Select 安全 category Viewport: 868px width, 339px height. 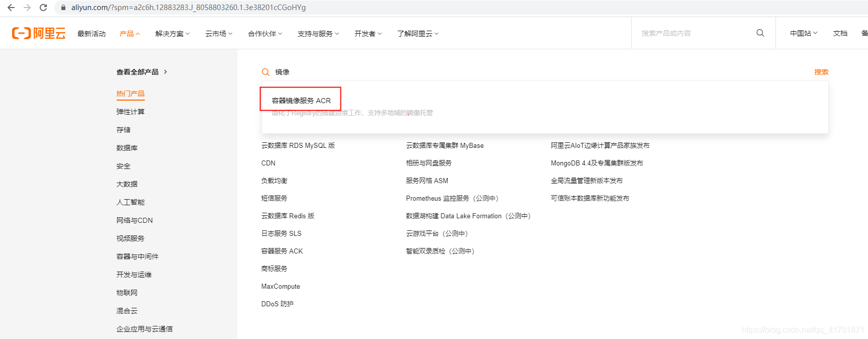coord(123,166)
